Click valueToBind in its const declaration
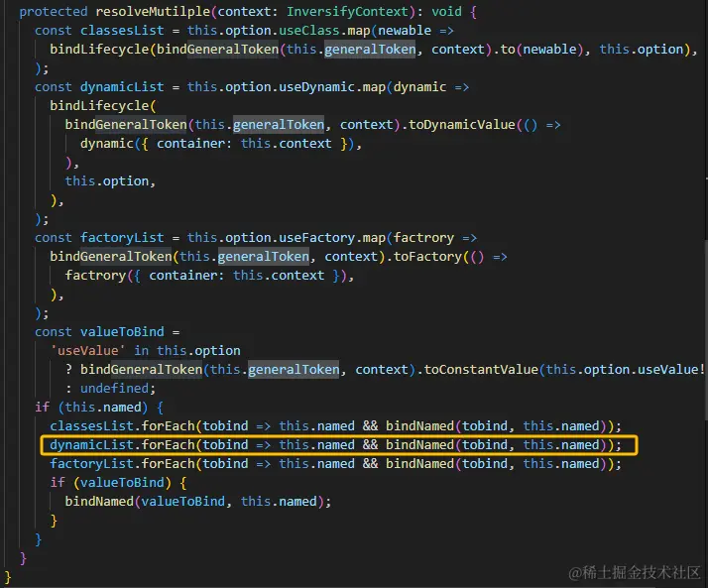 122,332
